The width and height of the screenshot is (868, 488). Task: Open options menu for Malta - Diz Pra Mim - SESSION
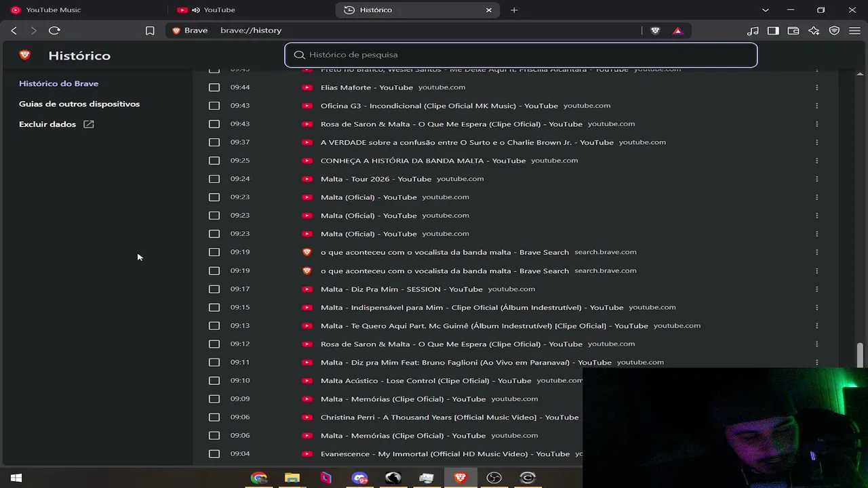[x=816, y=289]
